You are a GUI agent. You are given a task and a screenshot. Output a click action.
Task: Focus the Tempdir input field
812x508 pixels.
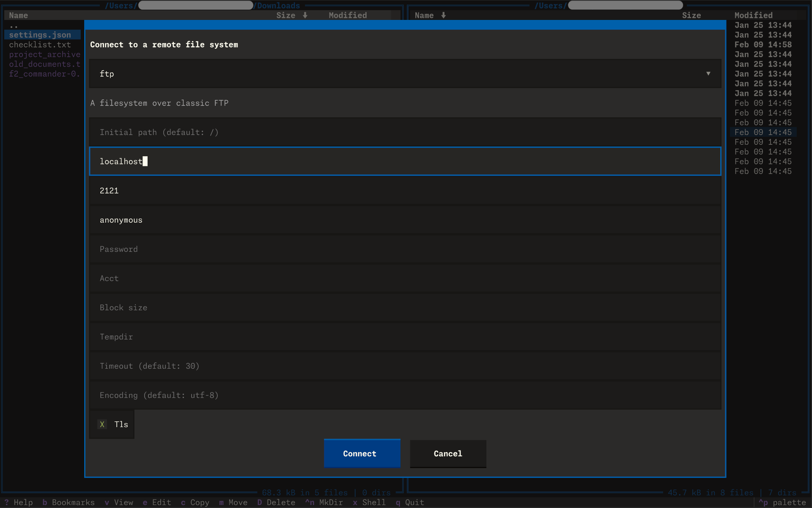pyautogui.click(x=405, y=337)
